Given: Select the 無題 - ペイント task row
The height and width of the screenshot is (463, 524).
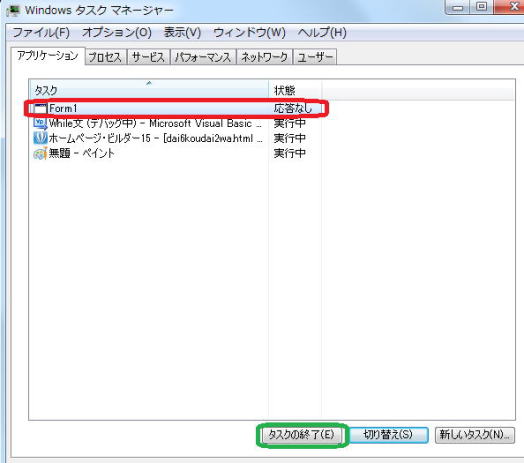Looking at the screenshot, I should click(176, 153).
